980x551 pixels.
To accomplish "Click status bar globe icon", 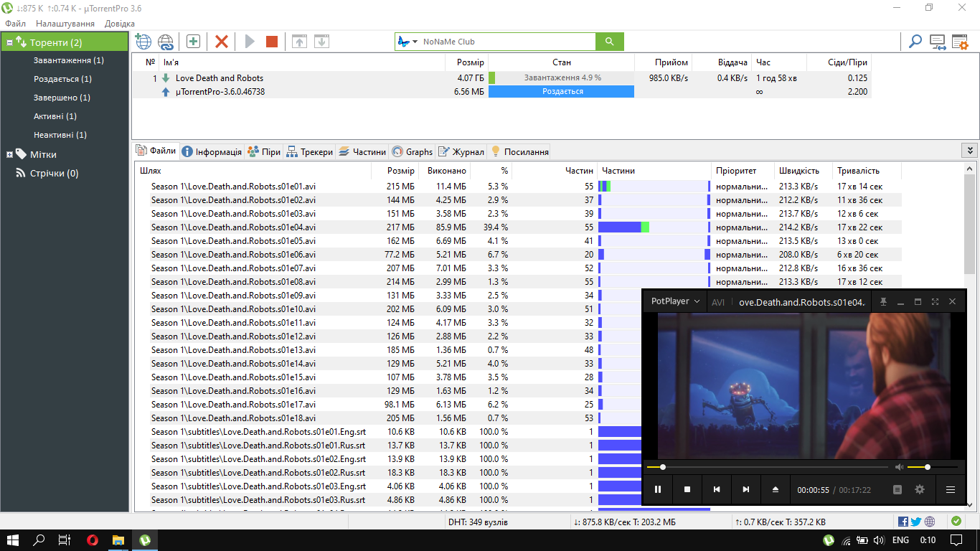I will pyautogui.click(x=930, y=522).
